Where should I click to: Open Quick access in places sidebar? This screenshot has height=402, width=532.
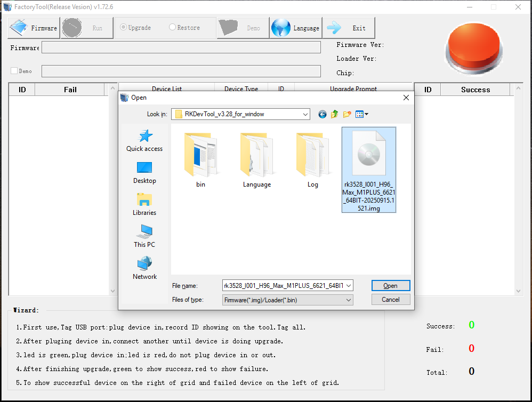pyautogui.click(x=144, y=141)
